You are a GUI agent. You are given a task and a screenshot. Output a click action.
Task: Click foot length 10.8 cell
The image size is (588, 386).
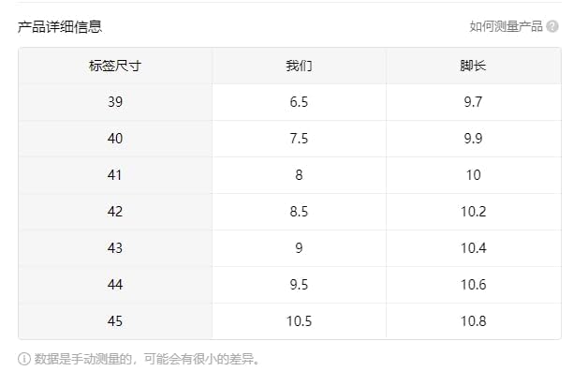click(473, 321)
